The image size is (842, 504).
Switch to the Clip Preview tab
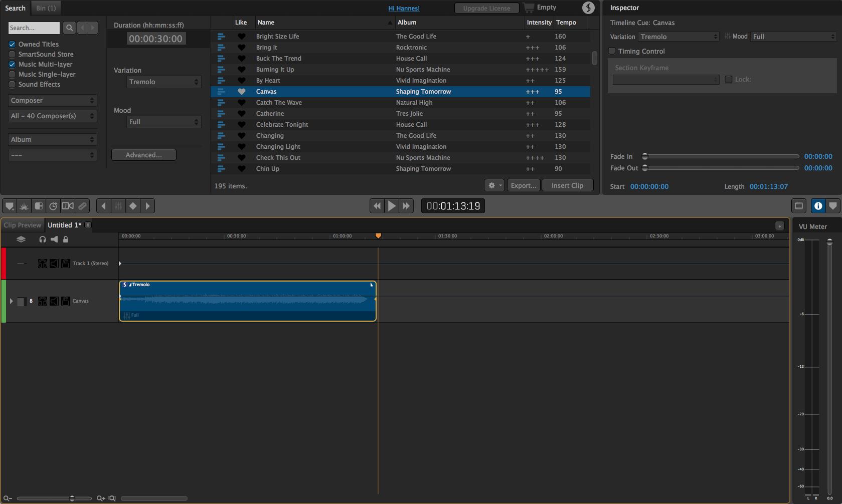23,225
